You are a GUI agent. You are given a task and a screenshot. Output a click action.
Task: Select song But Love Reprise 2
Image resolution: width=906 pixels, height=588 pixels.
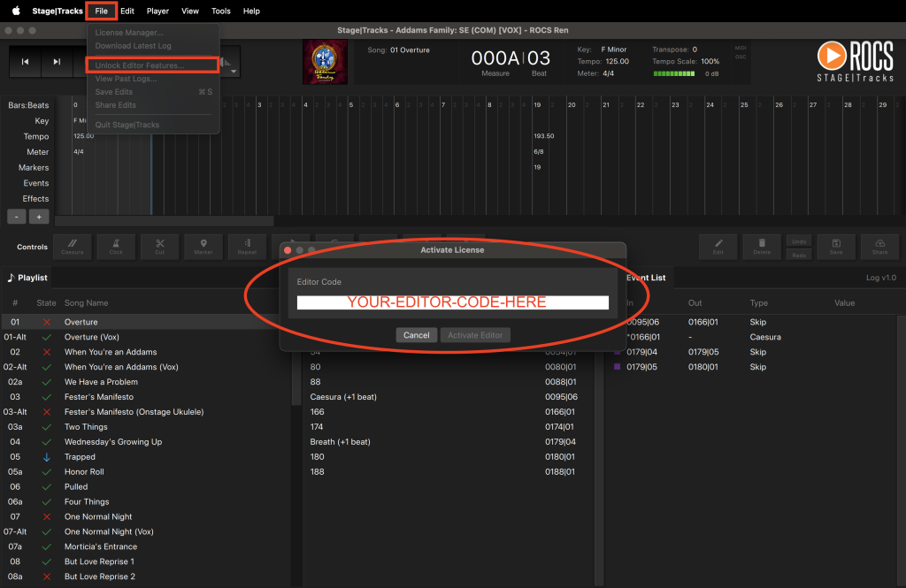click(x=148, y=577)
